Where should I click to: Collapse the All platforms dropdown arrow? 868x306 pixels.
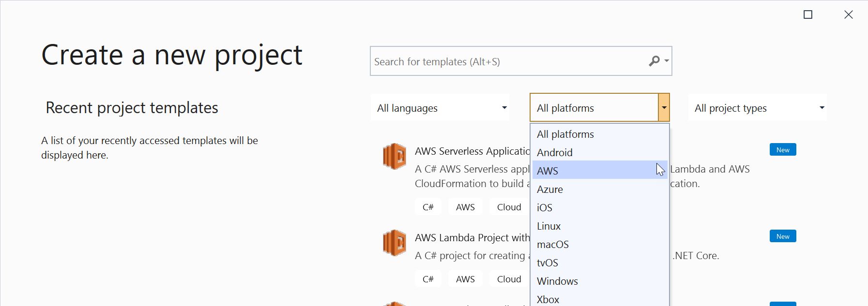664,108
